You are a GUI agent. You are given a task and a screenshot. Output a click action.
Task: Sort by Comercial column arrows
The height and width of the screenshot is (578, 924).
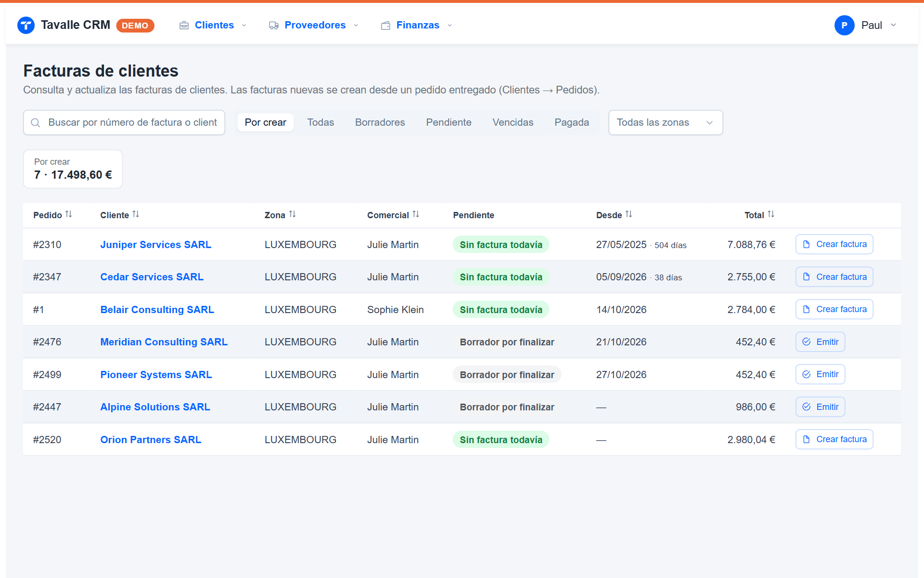tap(416, 214)
